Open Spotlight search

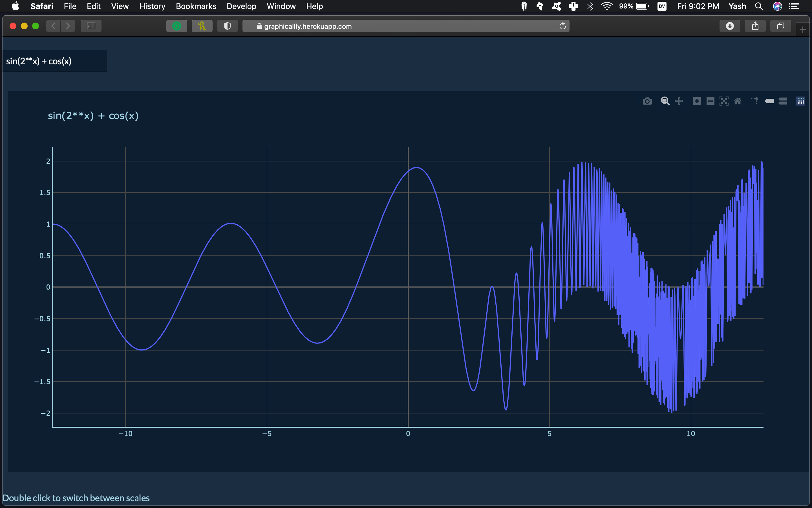click(x=759, y=6)
